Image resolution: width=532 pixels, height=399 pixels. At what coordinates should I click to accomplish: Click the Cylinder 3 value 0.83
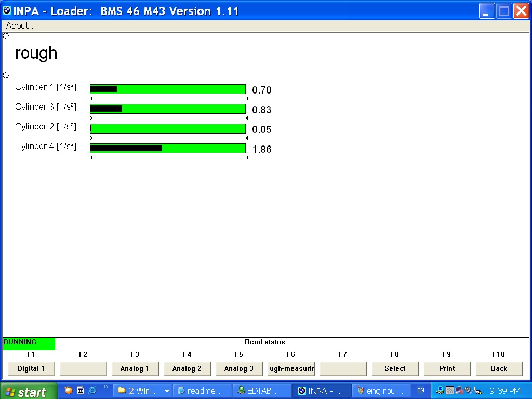coord(262,110)
